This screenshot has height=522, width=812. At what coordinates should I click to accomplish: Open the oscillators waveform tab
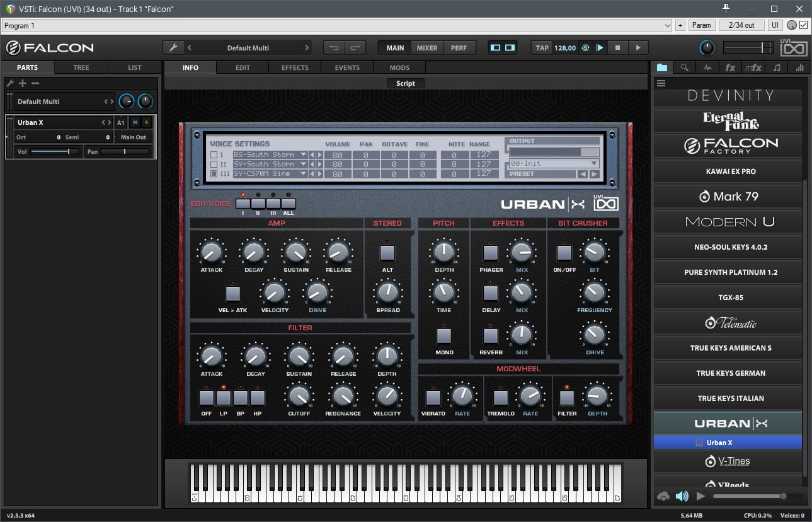click(707, 67)
